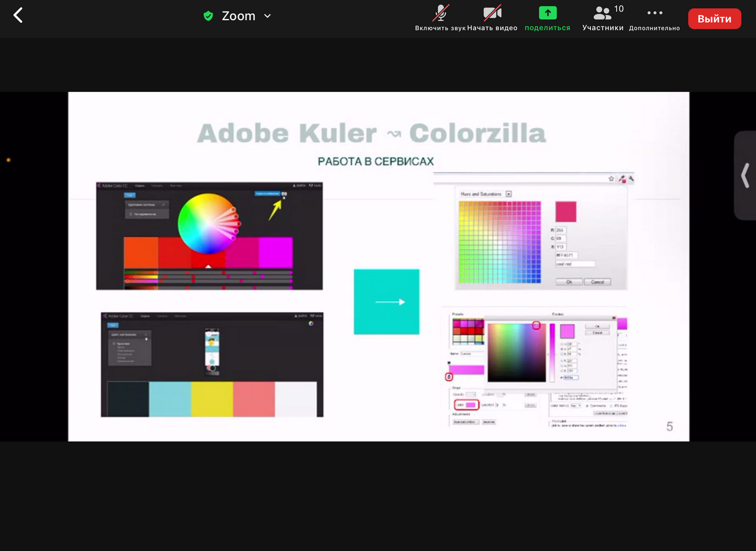Viewport: 756px width, 551px height.
Task: Pick the magenta swatch in the upper palette
Action: point(276,253)
